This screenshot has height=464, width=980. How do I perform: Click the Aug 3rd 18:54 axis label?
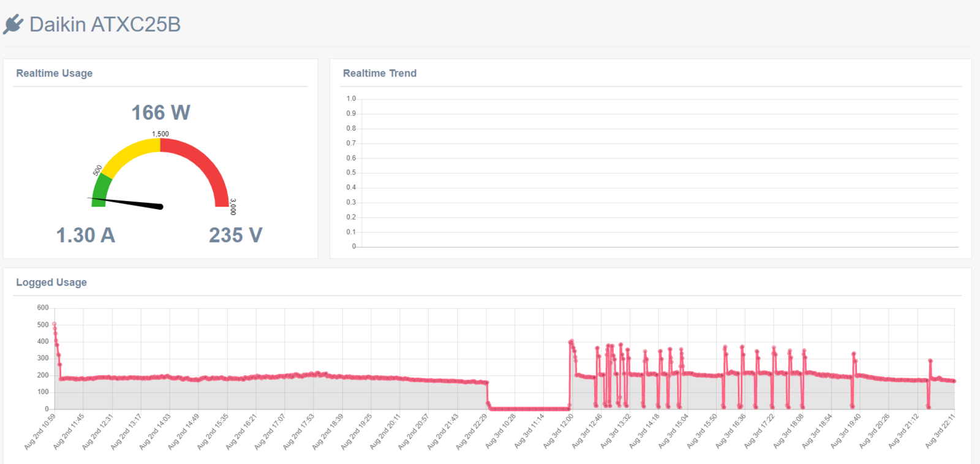[817, 432]
